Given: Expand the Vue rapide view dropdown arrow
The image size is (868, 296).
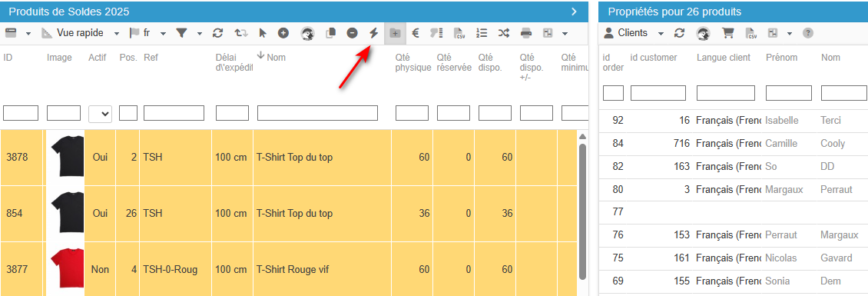Looking at the screenshot, I should (117, 34).
